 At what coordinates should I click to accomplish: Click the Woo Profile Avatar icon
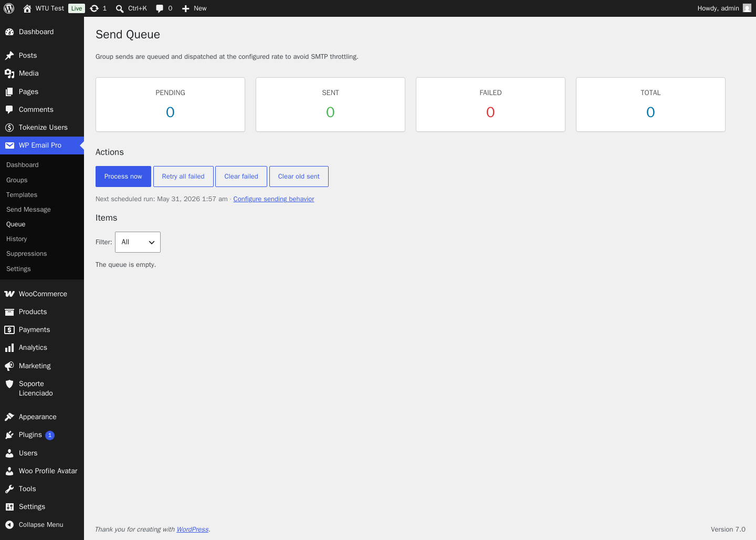point(9,471)
